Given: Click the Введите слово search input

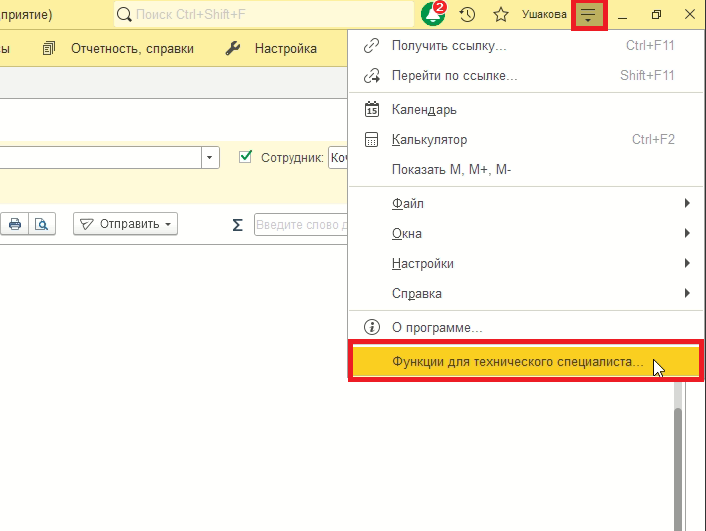Looking at the screenshot, I should pyautogui.click(x=301, y=224).
